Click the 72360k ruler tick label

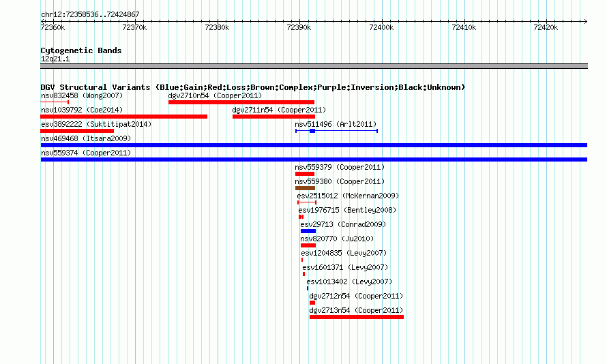[x=53, y=27]
